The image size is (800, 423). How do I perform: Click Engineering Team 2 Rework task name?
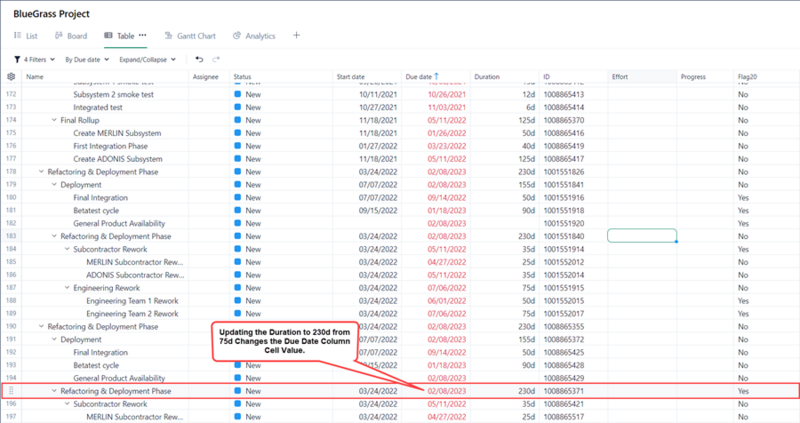(132, 314)
